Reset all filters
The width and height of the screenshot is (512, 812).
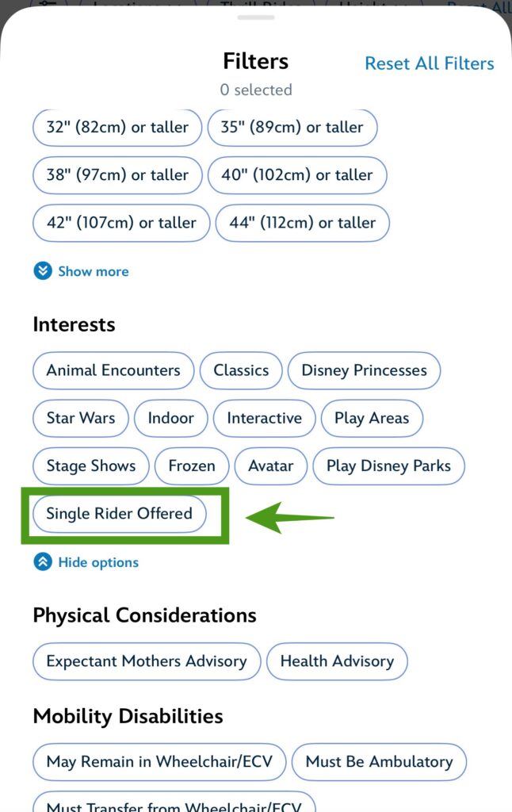(429, 63)
